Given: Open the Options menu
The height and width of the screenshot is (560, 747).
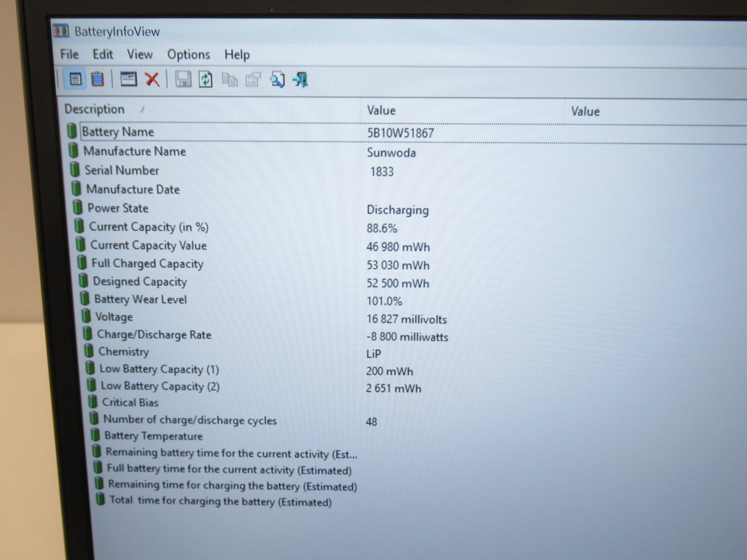Looking at the screenshot, I should pos(189,55).
